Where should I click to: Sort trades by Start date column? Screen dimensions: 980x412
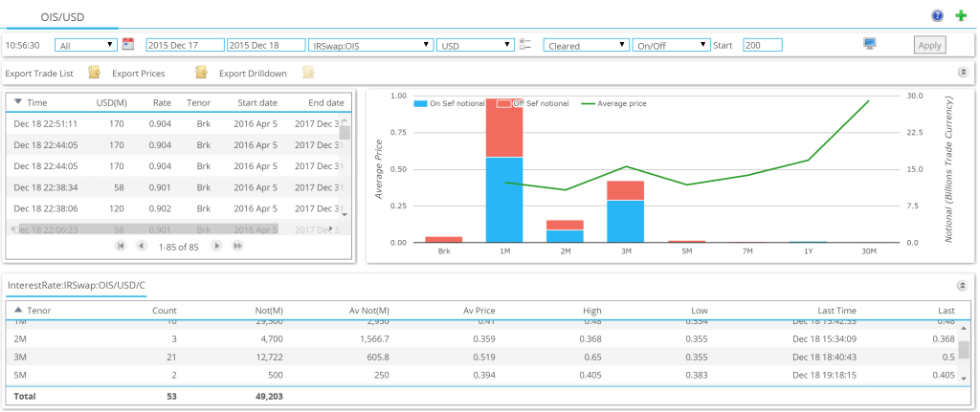pyautogui.click(x=257, y=102)
